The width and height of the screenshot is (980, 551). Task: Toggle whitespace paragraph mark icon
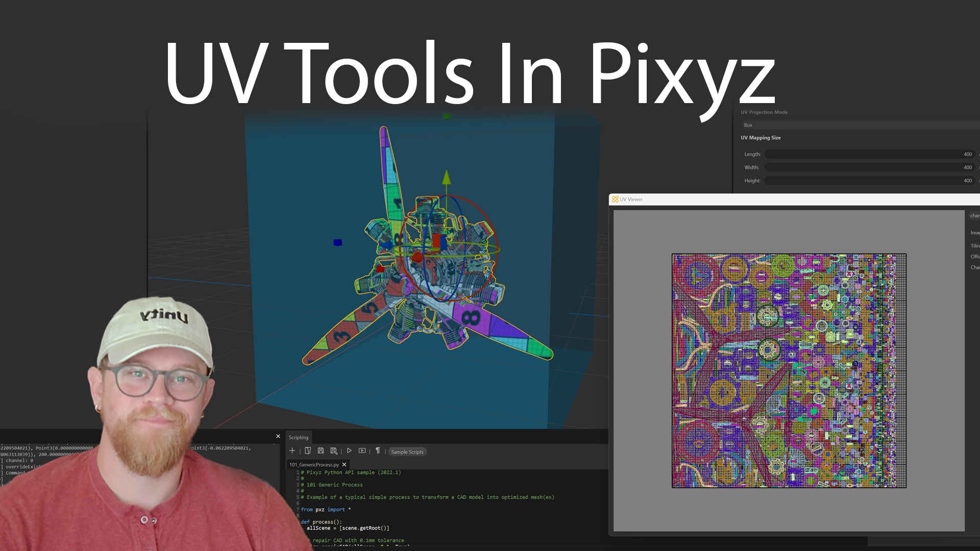378,451
